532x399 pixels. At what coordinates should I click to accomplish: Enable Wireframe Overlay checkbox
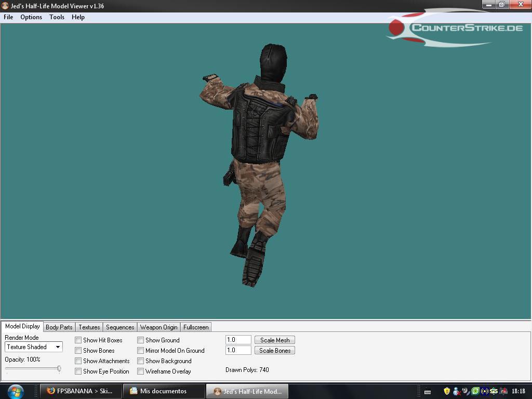point(140,371)
